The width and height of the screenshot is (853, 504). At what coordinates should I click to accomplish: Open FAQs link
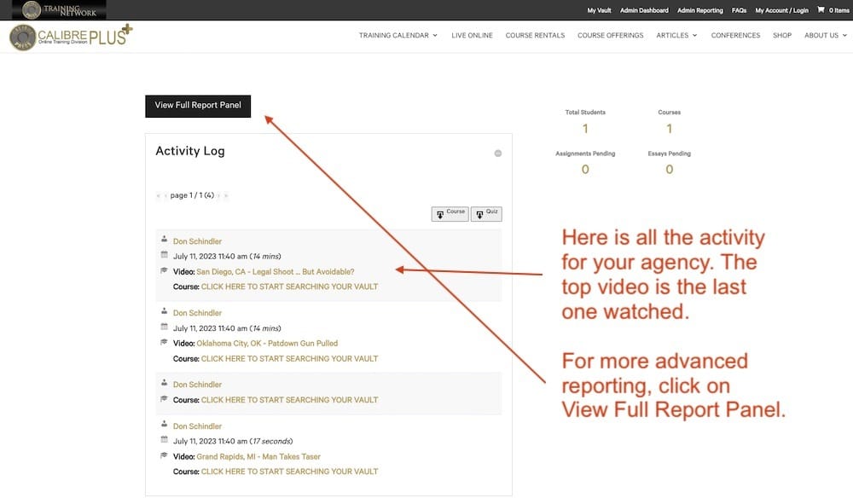[x=739, y=10]
